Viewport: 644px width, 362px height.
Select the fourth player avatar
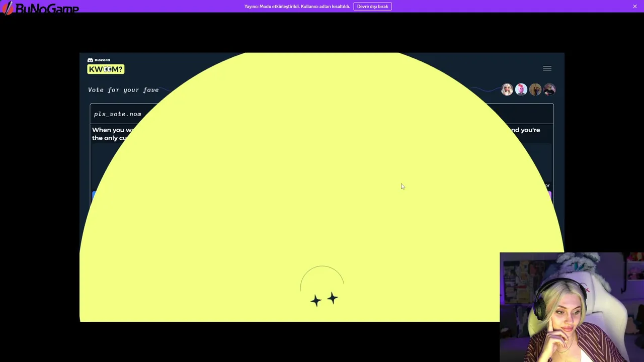pyautogui.click(x=549, y=89)
